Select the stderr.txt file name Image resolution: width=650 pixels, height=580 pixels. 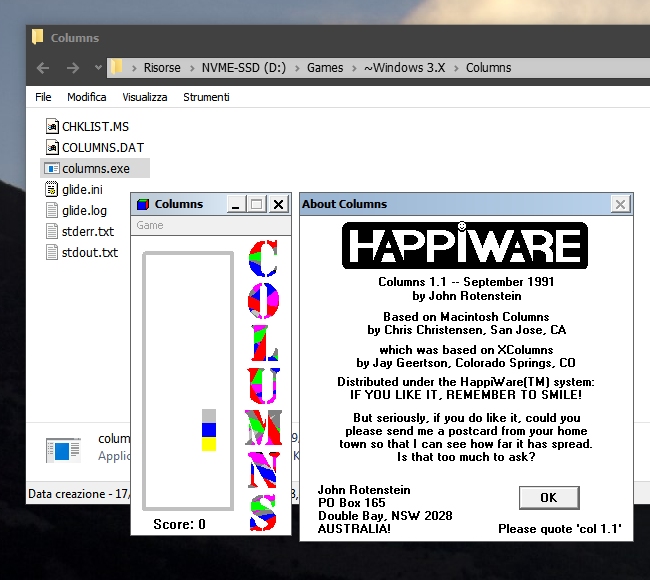(x=87, y=231)
